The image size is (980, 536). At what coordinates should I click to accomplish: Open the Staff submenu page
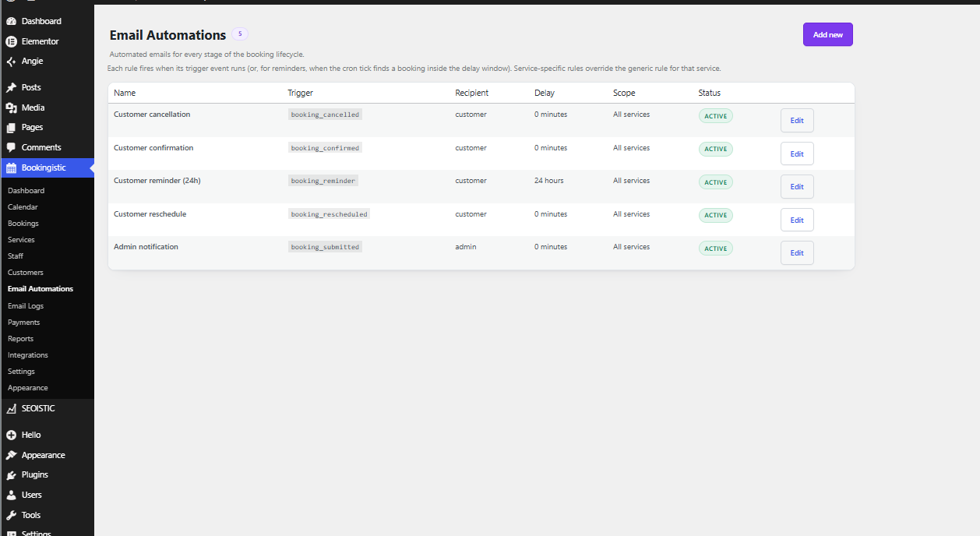click(x=16, y=256)
